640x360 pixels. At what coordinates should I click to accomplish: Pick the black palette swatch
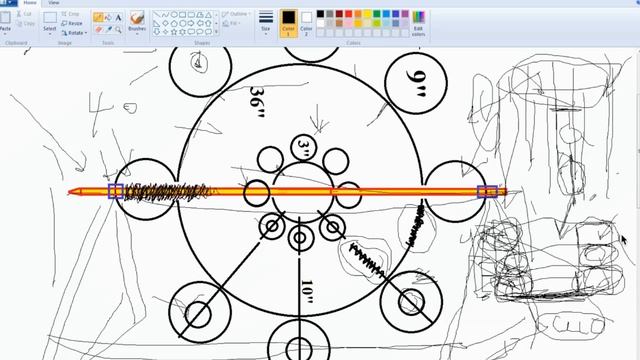tap(320, 14)
